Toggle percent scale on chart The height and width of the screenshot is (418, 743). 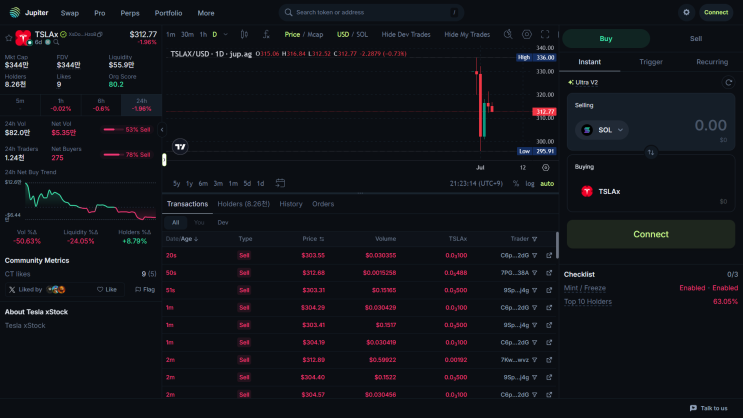coord(516,183)
